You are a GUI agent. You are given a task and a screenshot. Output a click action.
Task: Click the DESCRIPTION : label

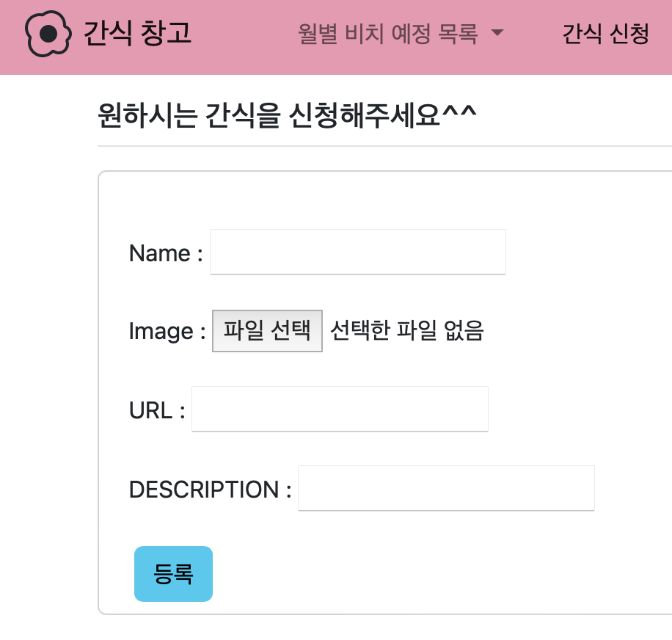click(211, 489)
